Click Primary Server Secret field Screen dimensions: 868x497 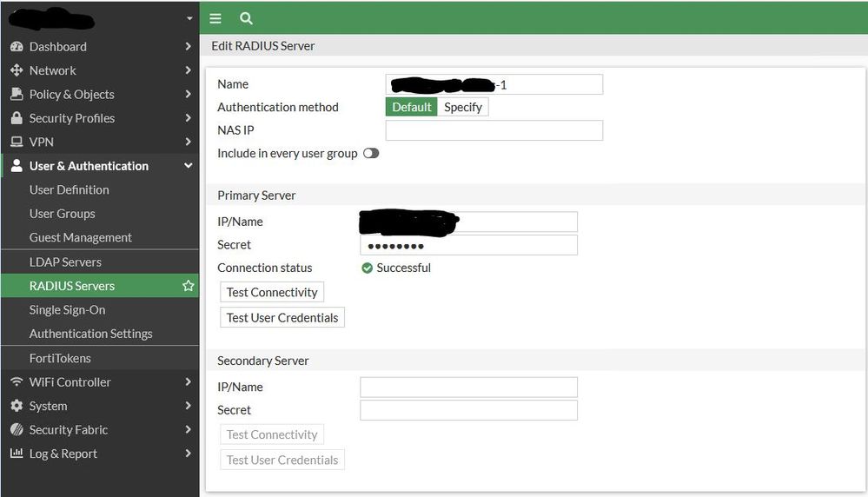coord(469,245)
